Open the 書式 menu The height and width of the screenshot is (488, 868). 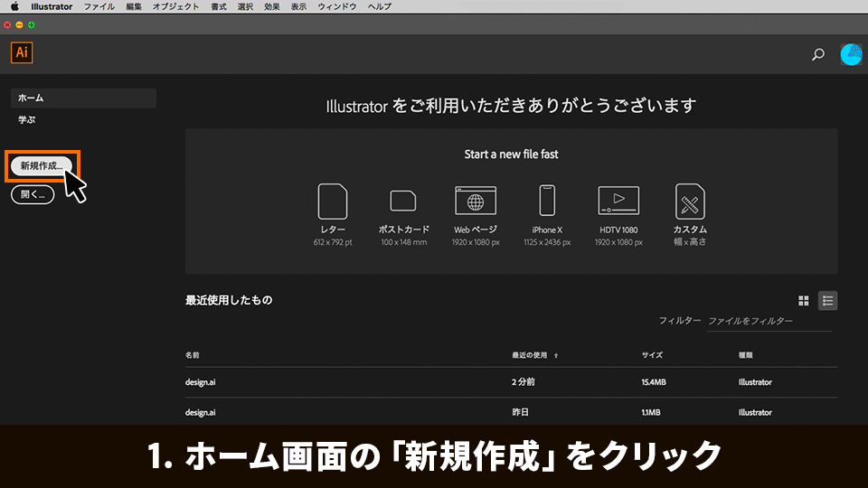219,6
